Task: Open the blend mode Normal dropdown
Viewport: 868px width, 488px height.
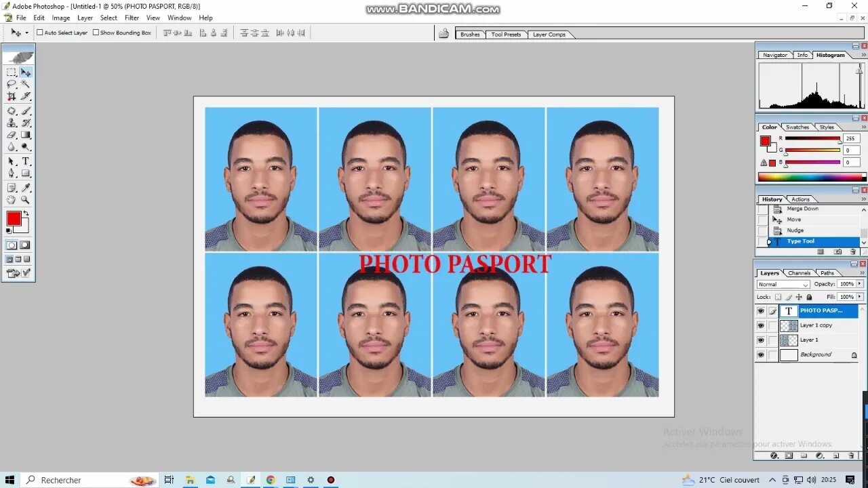Action: coord(783,285)
